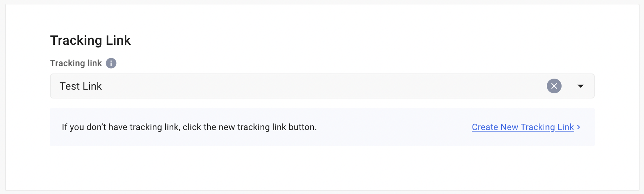Screen dimensions: 644x194
Task: Click the Tracking Link section heading
Action: [x=90, y=40]
